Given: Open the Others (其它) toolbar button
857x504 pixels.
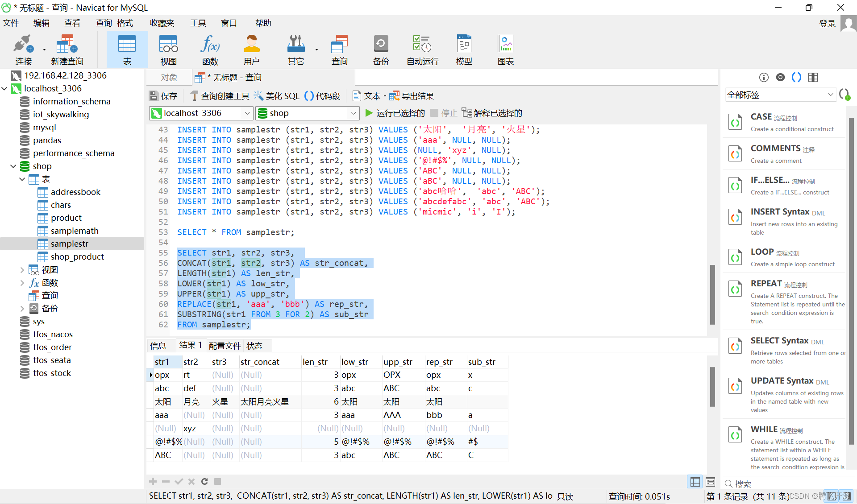Looking at the screenshot, I should [295, 50].
